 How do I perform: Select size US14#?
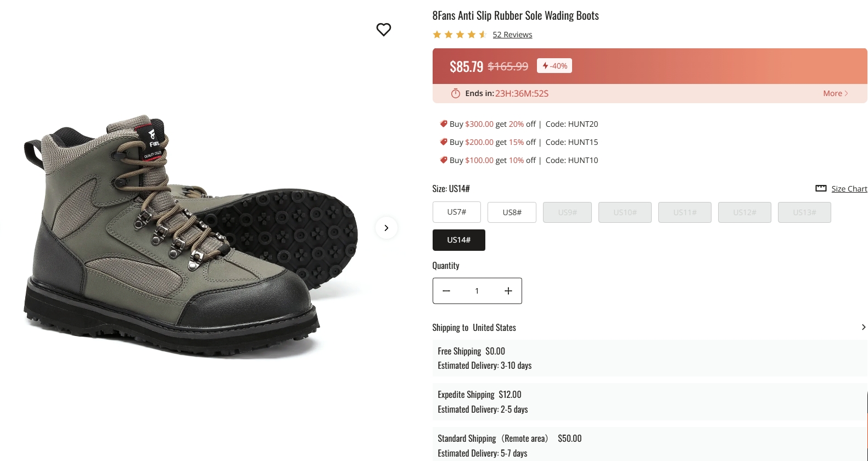(x=458, y=240)
